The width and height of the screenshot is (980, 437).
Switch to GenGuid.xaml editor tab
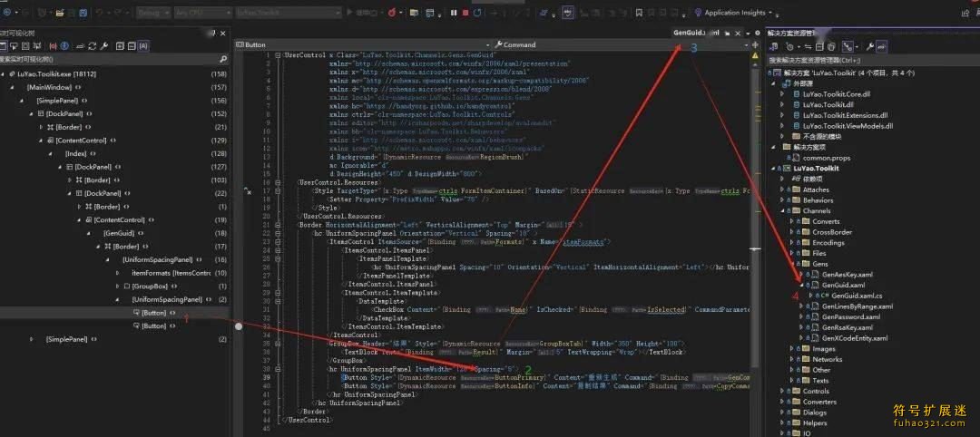coord(696,33)
